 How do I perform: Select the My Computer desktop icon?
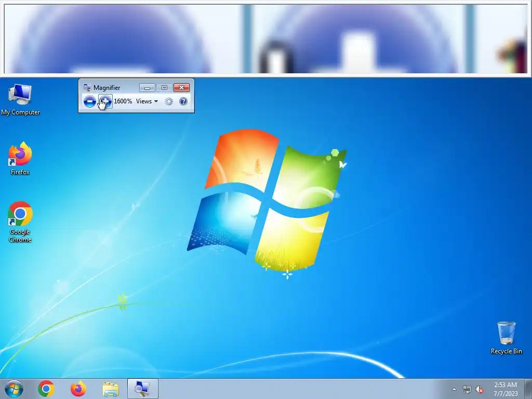[x=20, y=100]
